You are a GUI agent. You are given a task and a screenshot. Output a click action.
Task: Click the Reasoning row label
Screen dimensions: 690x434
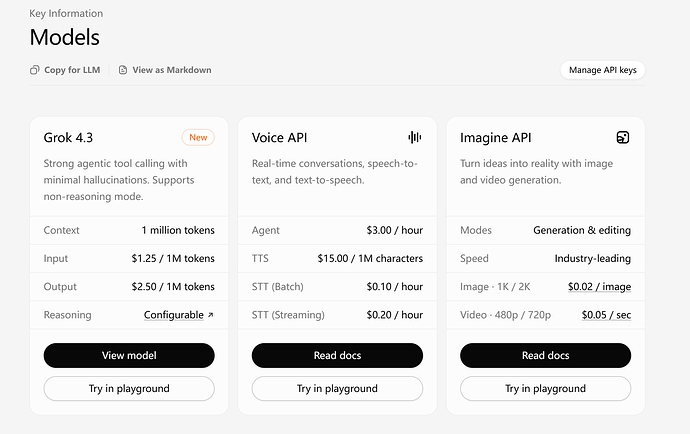[x=67, y=315]
